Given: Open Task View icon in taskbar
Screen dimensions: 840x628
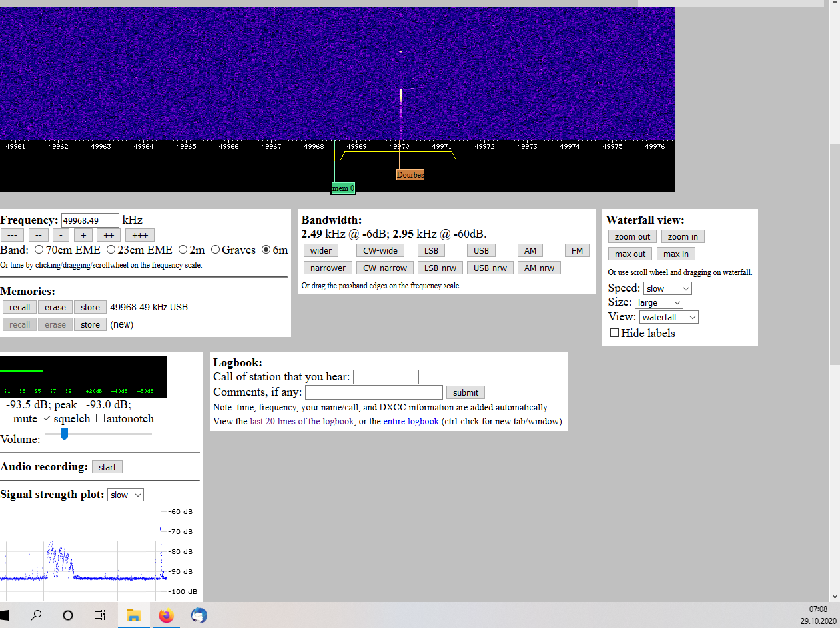Looking at the screenshot, I should [x=99, y=615].
